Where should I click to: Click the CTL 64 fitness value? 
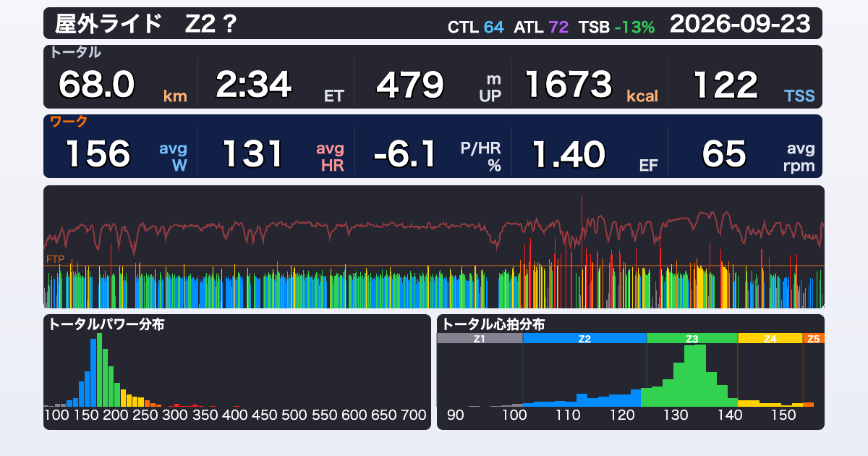(476, 28)
